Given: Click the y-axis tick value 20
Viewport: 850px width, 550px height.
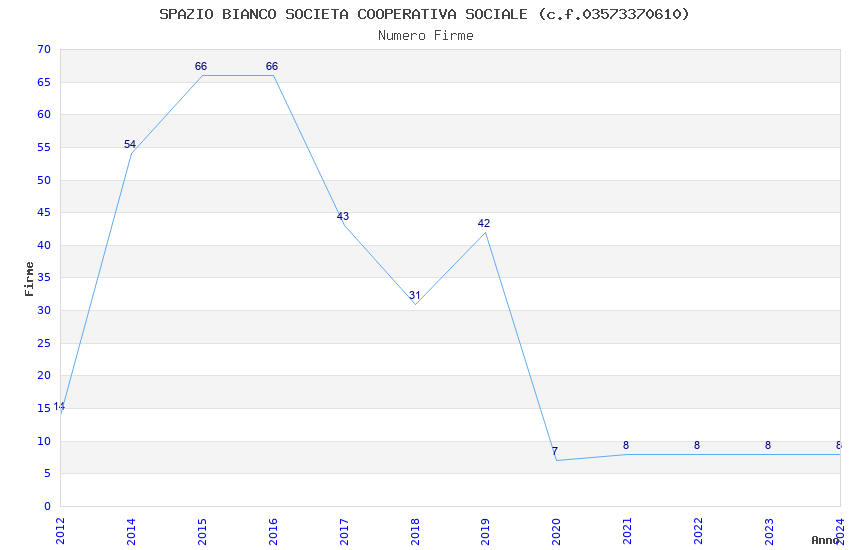Looking at the screenshot, I should click(44, 376).
